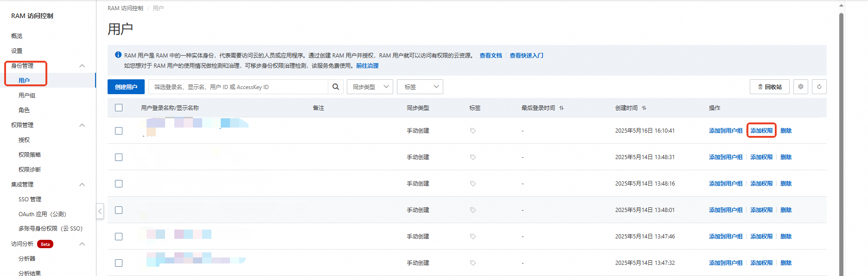This screenshot has height=276, width=868.
Task: Open 分析器 in sidebar
Action: coord(27,258)
